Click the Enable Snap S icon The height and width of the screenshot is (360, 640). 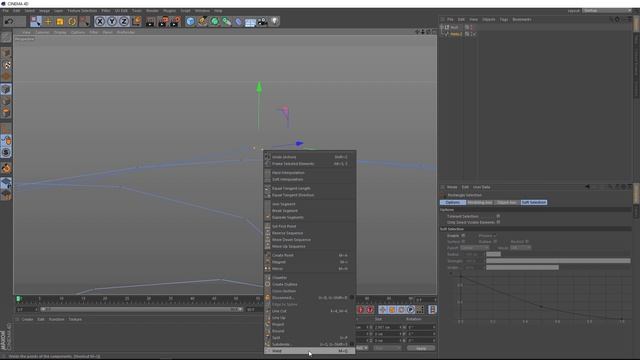click(6, 152)
